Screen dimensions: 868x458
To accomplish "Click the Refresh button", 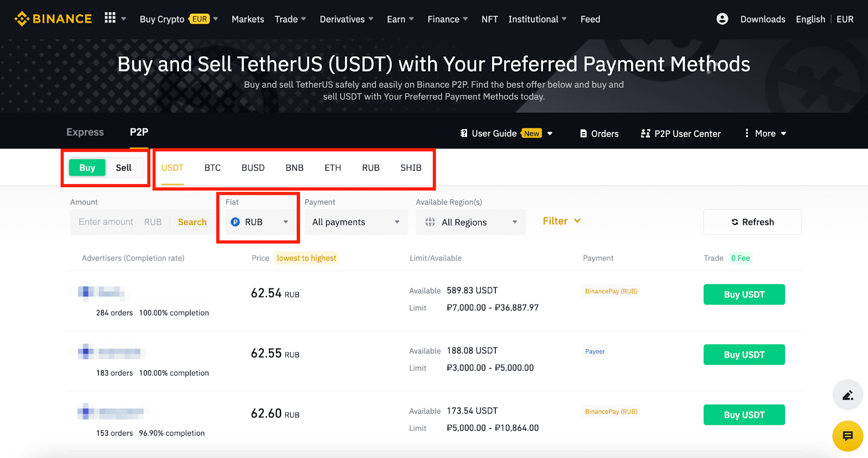I will [752, 222].
